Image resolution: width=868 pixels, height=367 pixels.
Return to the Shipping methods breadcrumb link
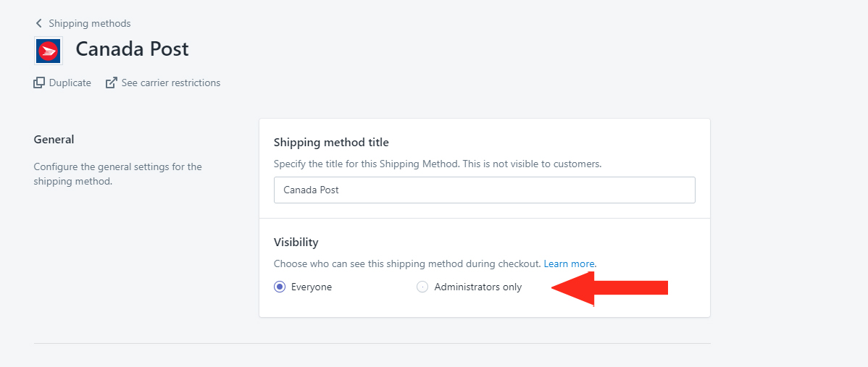coord(90,23)
